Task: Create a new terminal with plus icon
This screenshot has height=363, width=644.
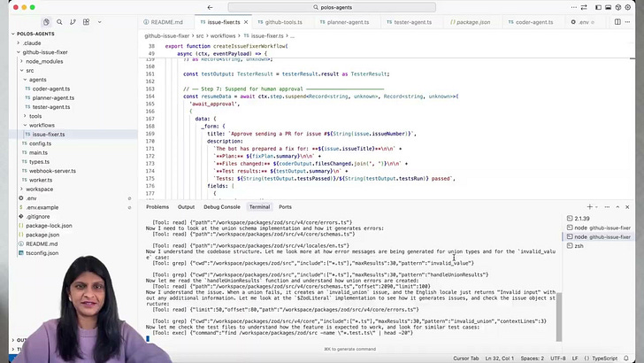Action: pos(589,207)
